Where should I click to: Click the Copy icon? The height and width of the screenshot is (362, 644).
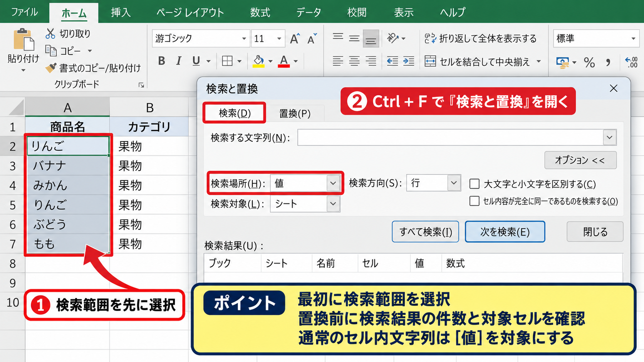[x=51, y=50]
